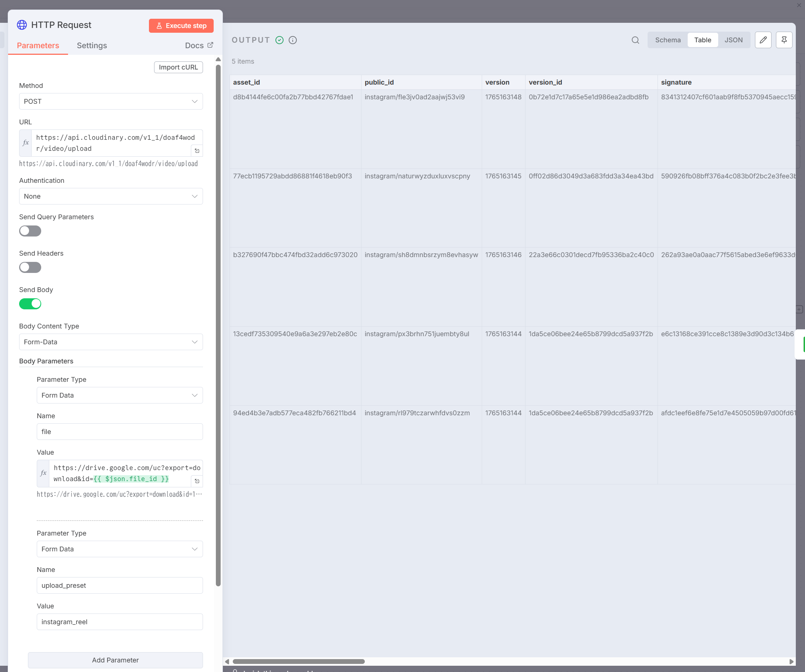Image resolution: width=805 pixels, height=672 pixels.
Task: Open expression editor icon for URL field
Action: point(197,151)
